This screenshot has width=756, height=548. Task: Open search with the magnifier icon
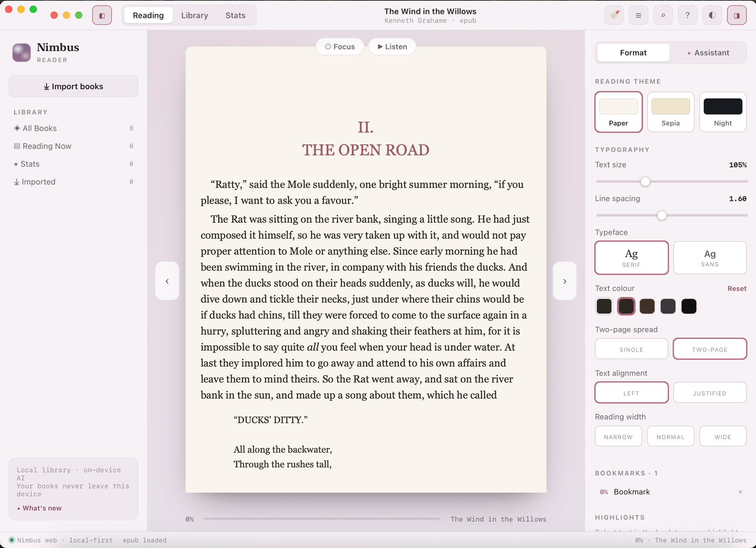[663, 16]
